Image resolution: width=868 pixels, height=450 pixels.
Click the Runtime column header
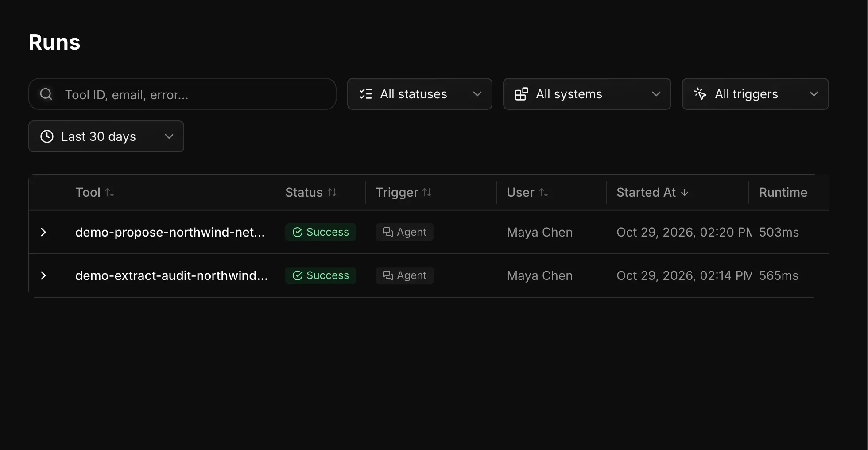click(783, 192)
